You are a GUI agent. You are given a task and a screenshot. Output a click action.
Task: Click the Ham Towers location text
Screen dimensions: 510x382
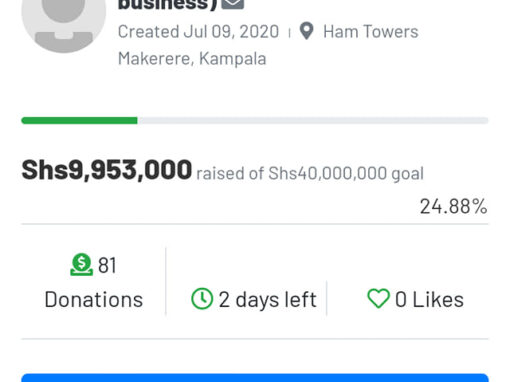click(x=371, y=32)
